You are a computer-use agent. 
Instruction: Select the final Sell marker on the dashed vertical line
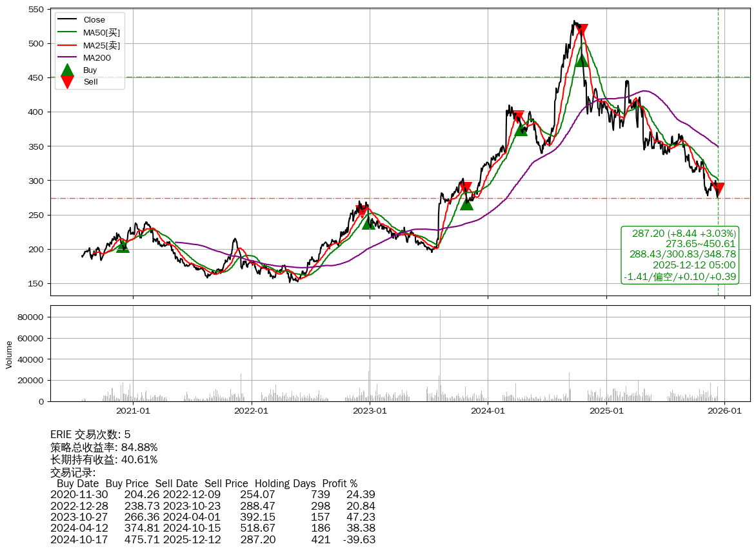coord(718,188)
